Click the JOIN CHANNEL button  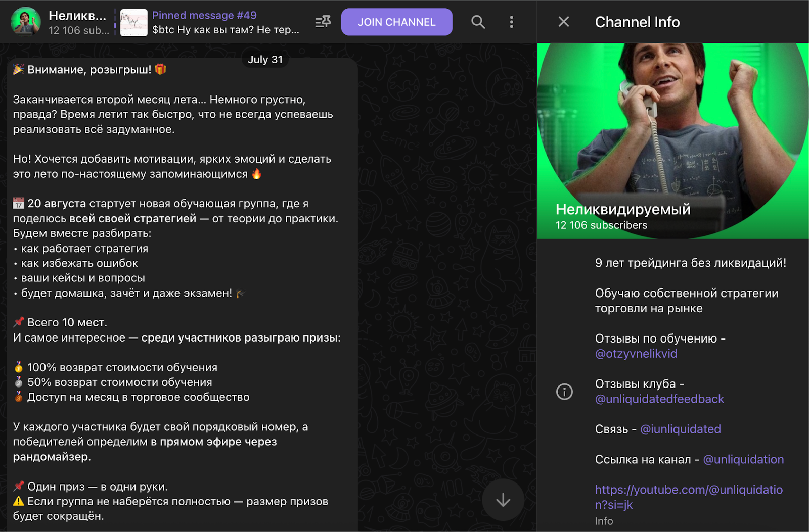point(396,22)
